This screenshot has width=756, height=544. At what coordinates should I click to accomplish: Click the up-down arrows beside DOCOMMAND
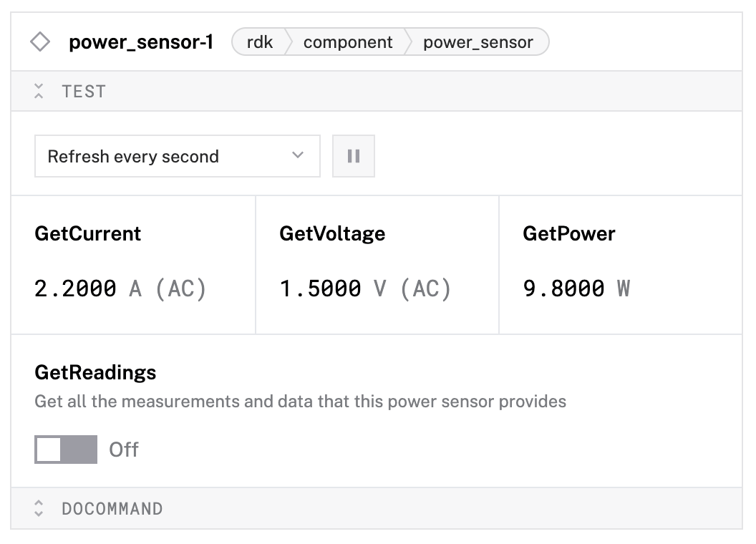[x=39, y=508]
